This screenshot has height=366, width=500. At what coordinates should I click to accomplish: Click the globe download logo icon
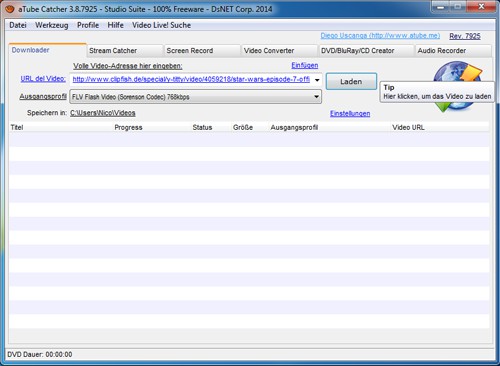pos(457,86)
